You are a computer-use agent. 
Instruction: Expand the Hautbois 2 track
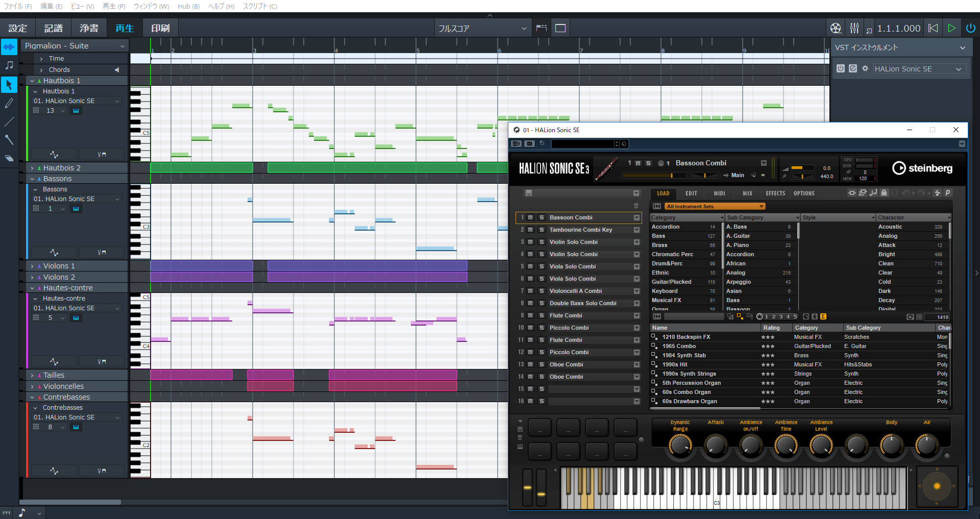click(32, 168)
